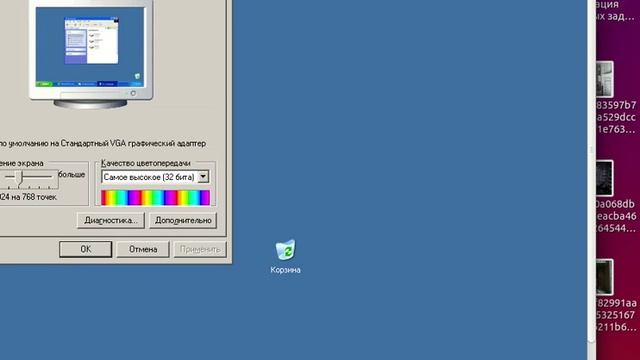The width and height of the screenshot is (640, 360).
Task: Select the file thumbnail above 'f82991aa'
Action: click(604, 277)
